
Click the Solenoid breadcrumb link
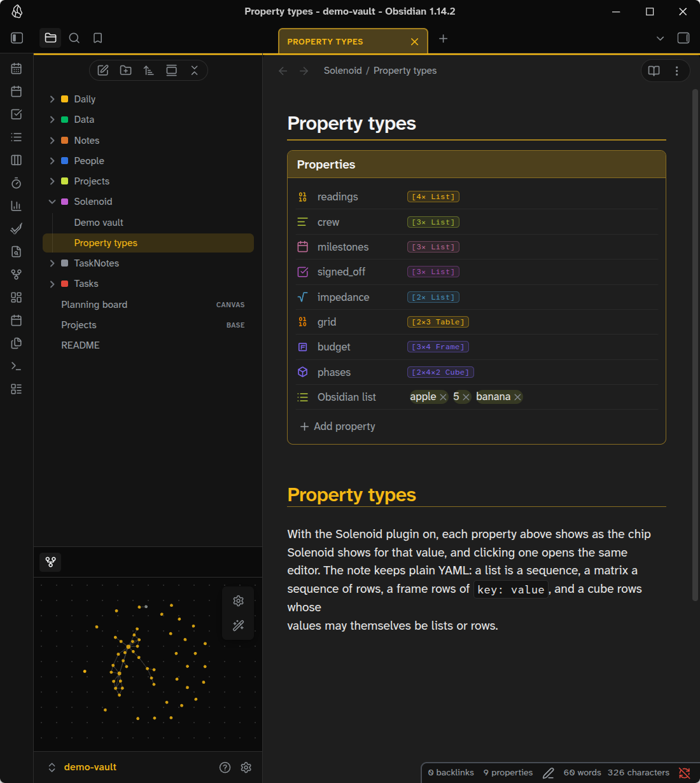tap(343, 71)
